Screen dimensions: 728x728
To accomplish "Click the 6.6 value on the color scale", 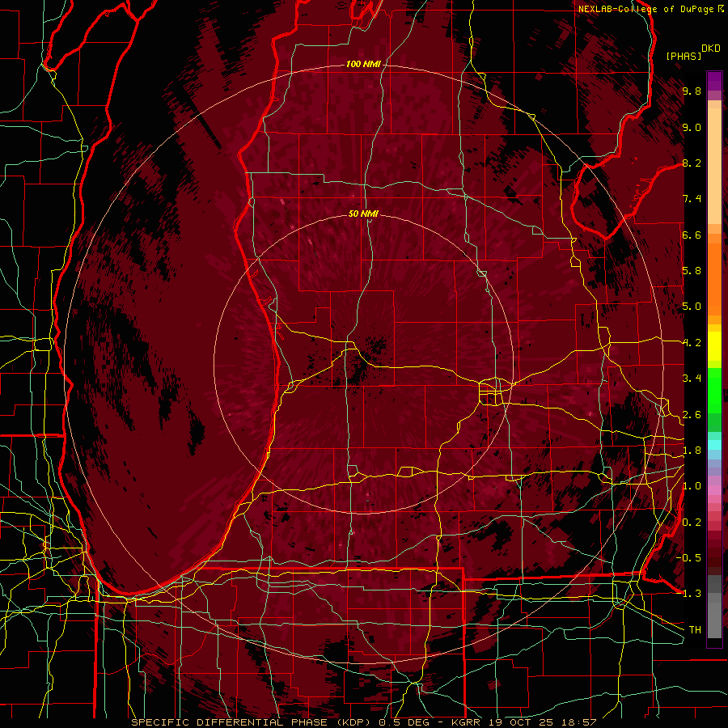I will (x=692, y=235).
